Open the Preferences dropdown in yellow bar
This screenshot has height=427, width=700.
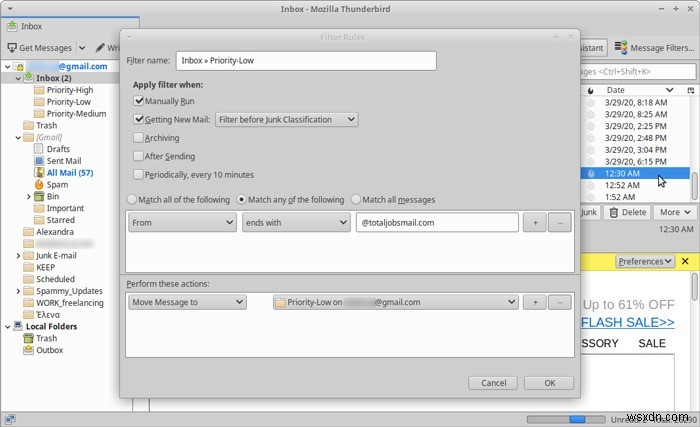pyautogui.click(x=645, y=261)
